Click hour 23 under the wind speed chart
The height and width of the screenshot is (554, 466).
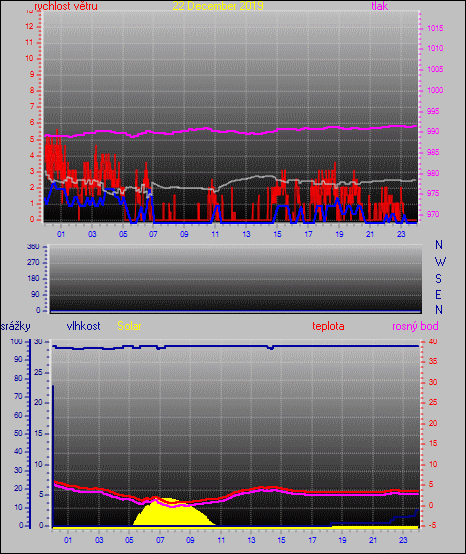click(401, 234)
